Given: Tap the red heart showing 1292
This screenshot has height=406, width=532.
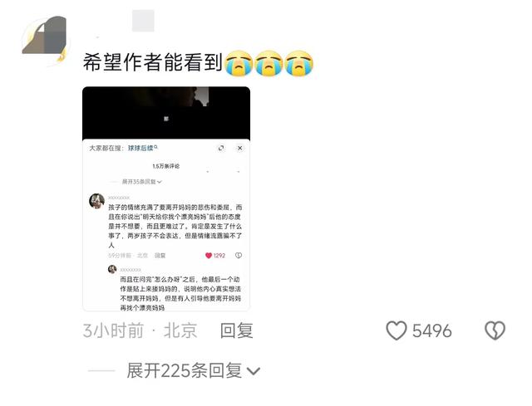Looking at the screenshot, I should click(x=209, y=256).
